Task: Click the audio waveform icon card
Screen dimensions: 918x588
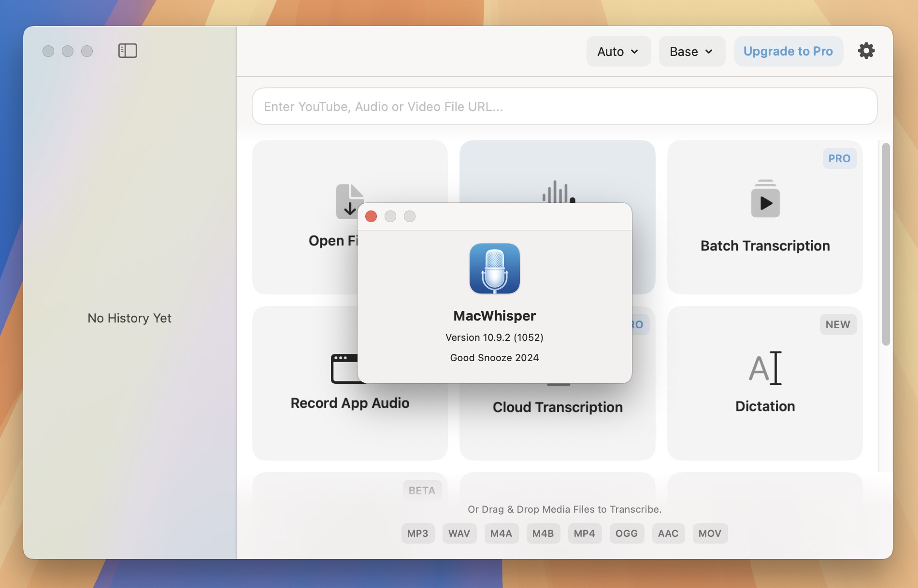Action: coord(558,171)
